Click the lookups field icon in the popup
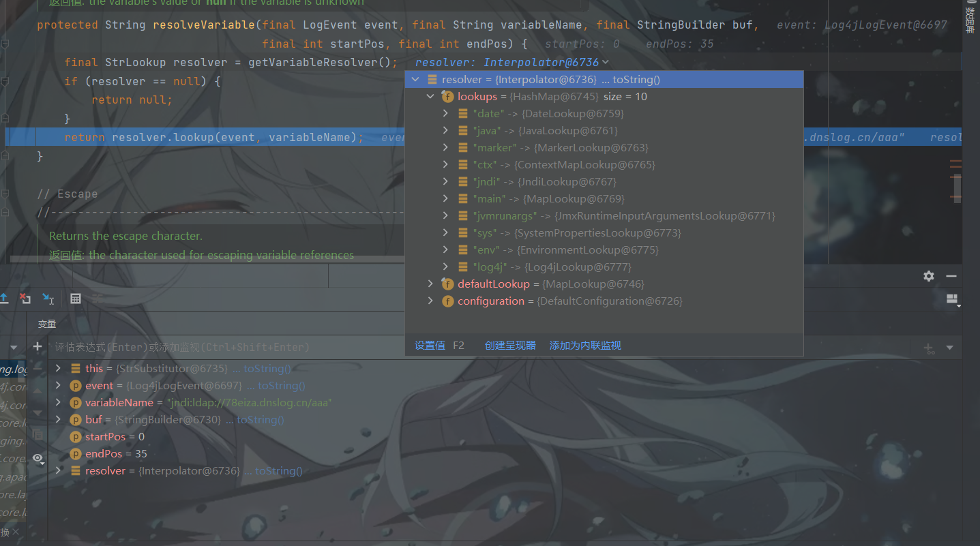The width and height of the screenshot is (980, 546). pyautogui.click(x=448, y=97)
